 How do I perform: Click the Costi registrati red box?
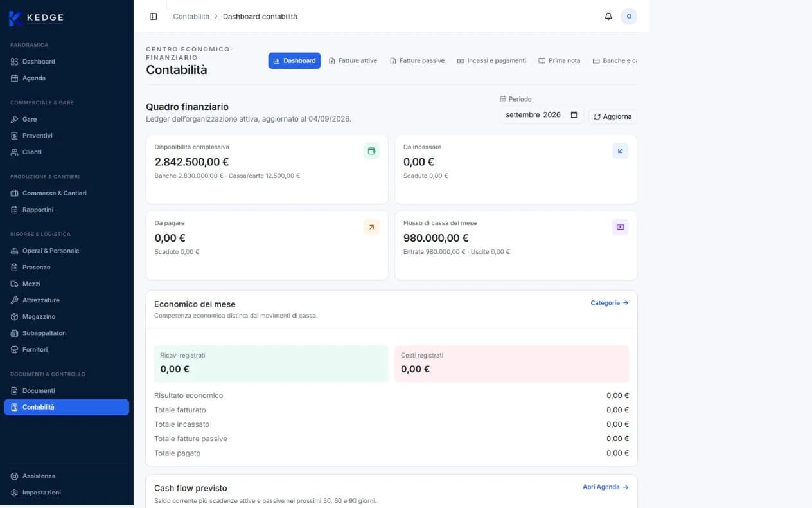[x=511, y=363]
